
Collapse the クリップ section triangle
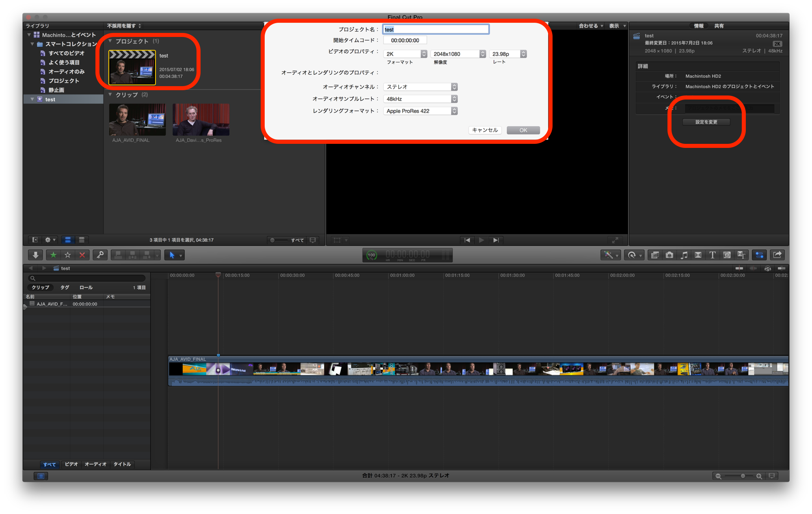point(110,95)
